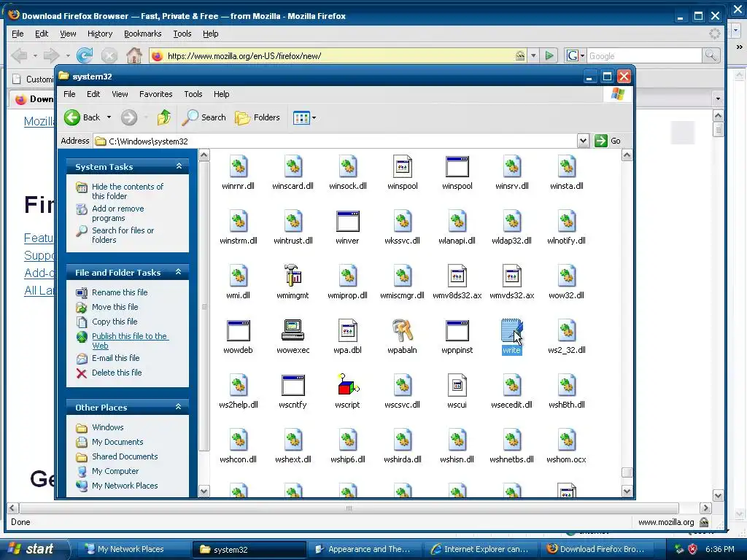Select the winsock.dll file icon
This screenshot has width=747, height=560.
tap(347, 166)
